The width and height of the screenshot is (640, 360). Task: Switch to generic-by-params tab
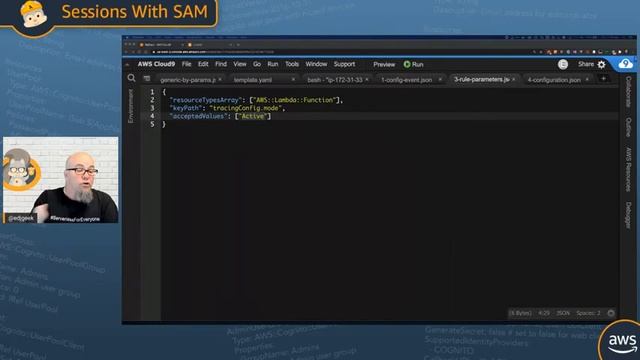pos(188,80)
